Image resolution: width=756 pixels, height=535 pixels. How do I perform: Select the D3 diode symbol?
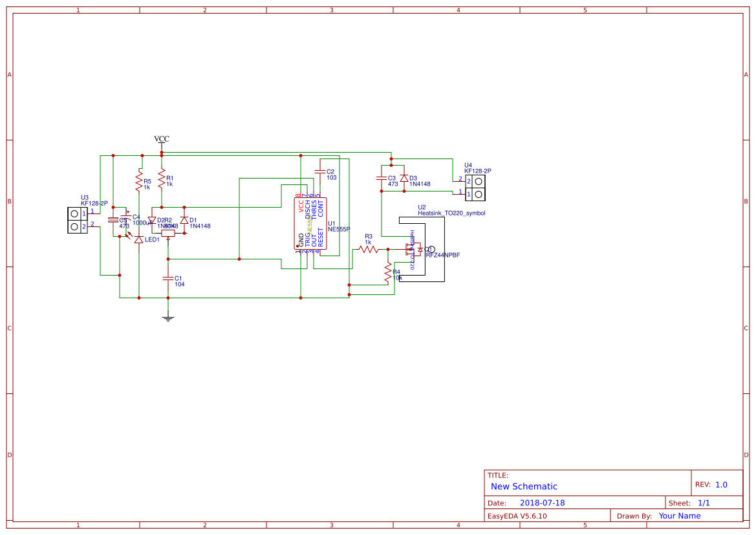pos(404,178)
